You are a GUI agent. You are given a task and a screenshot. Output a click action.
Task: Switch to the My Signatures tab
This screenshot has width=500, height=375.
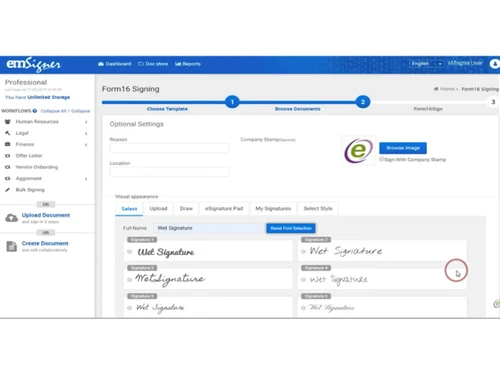273,208
